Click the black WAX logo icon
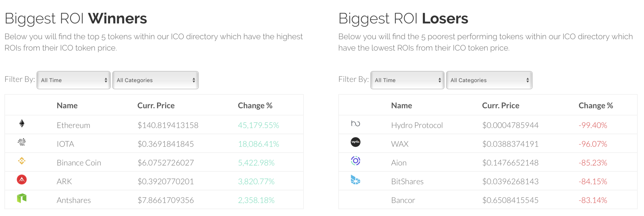Image resolution: width=644 pixels, height=216 pixels. (x=355, y=142)
